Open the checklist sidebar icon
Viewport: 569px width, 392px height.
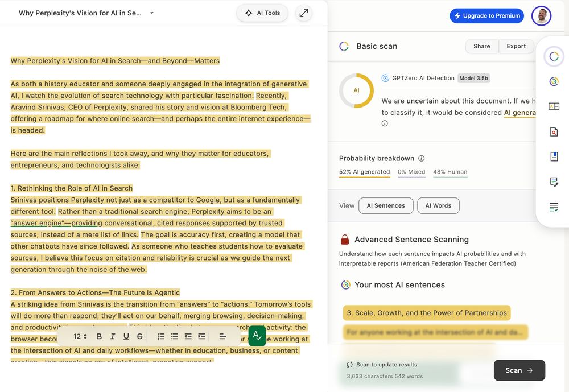pyautogui.click(x=554, y=207)
